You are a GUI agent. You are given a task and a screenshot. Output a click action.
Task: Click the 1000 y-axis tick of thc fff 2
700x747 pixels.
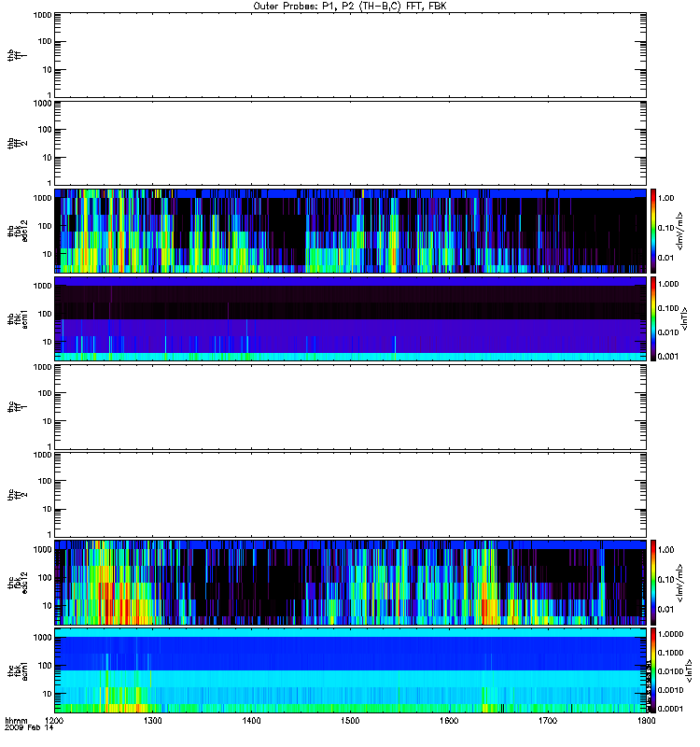pyautogui.click(x=42, y=455)
